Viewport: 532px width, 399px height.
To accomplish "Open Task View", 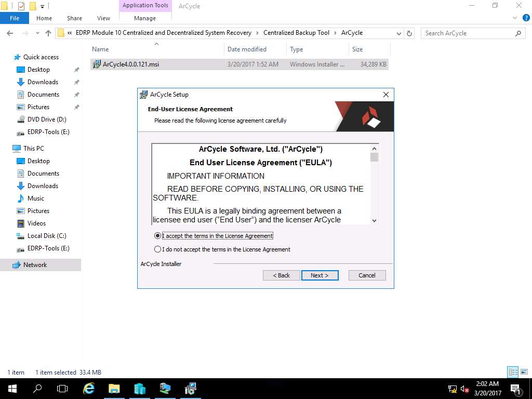I will 62,389.
